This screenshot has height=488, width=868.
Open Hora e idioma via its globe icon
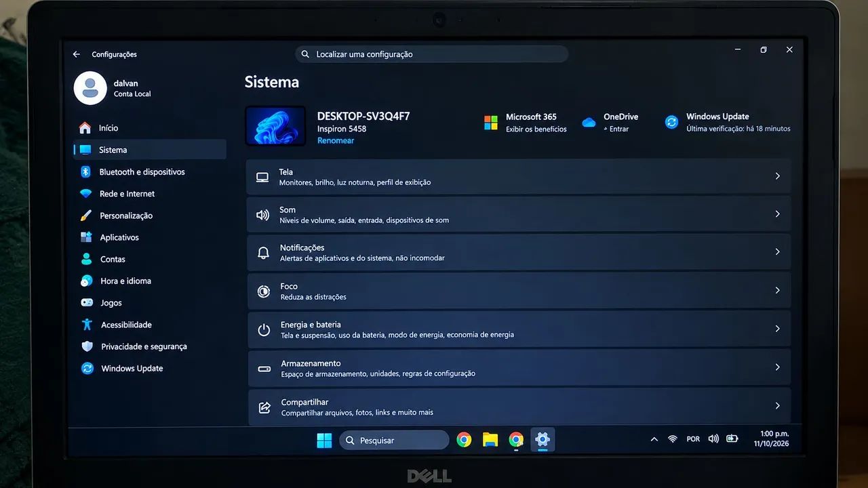tap(87, 281)
